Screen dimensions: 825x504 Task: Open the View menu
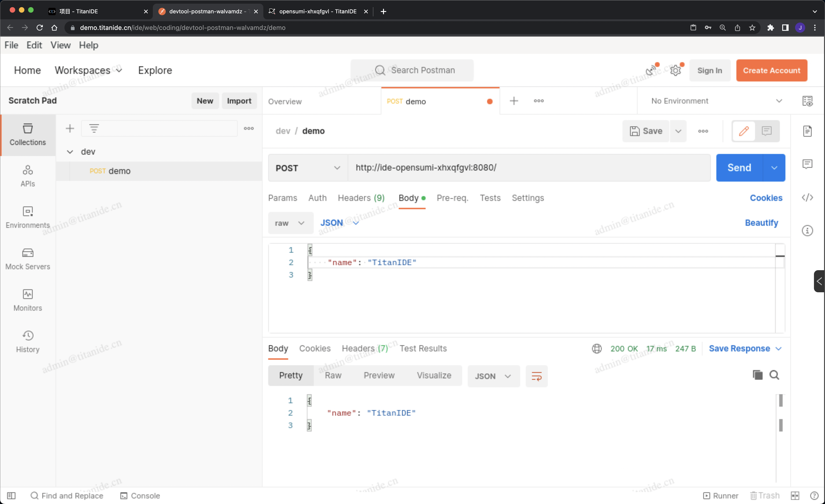pyautogui.click(x=61, y=45)
